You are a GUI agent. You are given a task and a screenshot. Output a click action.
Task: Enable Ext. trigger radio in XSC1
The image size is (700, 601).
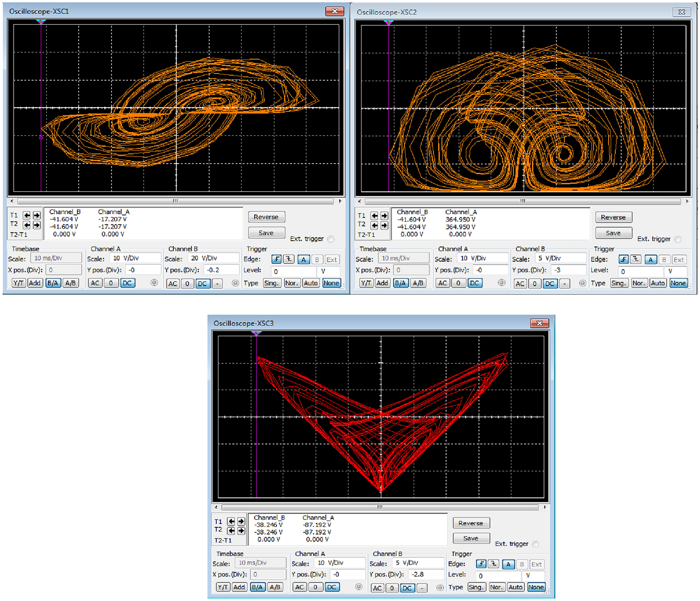click(x=331, y=239)
